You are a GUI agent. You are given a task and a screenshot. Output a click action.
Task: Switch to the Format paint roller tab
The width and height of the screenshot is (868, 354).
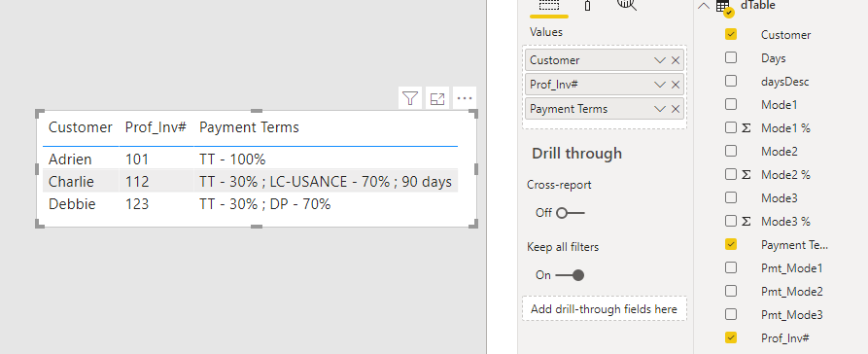tap(587, 5)
